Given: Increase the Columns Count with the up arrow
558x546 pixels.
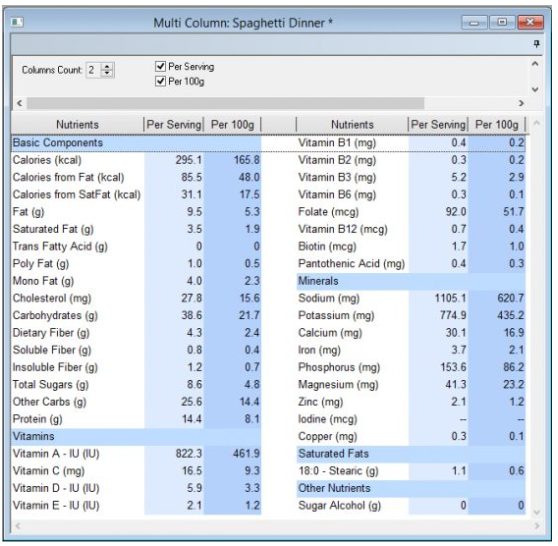Looking at the screenshot, I should coord(107,66).
